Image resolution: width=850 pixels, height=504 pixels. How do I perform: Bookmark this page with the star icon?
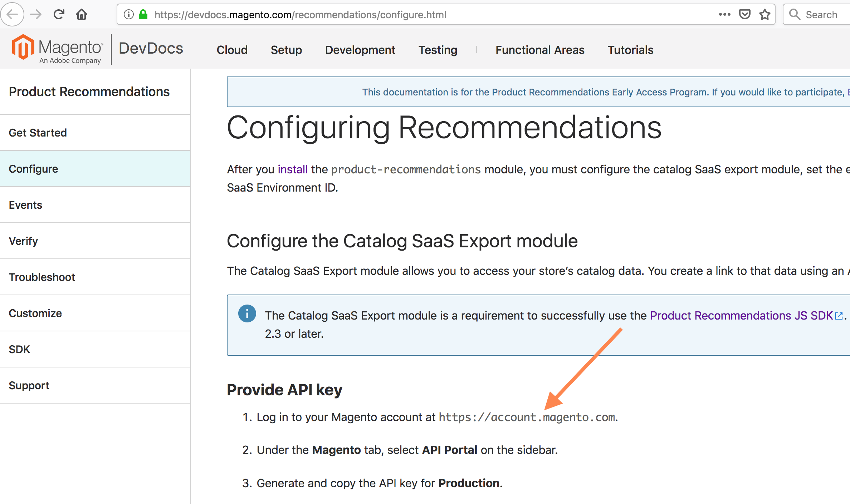[x=765, y=15]
